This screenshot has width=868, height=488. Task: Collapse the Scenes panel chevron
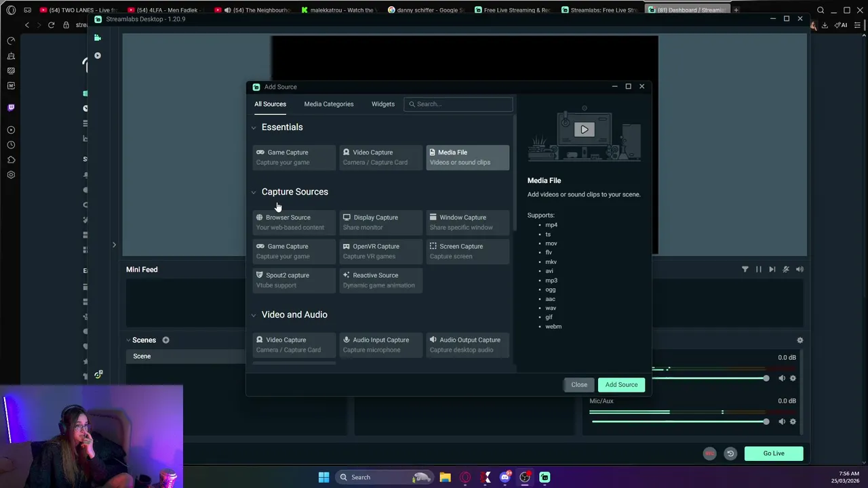[128, 340]
